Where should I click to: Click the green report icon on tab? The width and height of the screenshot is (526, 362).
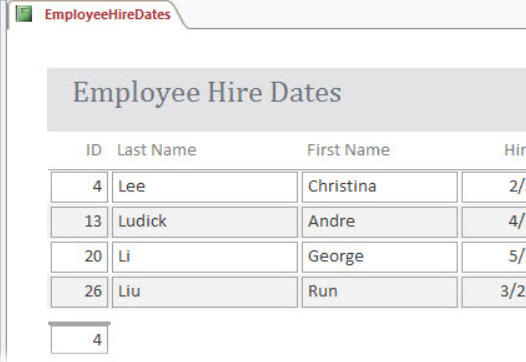pyautogui.click(x=24, y=14)
